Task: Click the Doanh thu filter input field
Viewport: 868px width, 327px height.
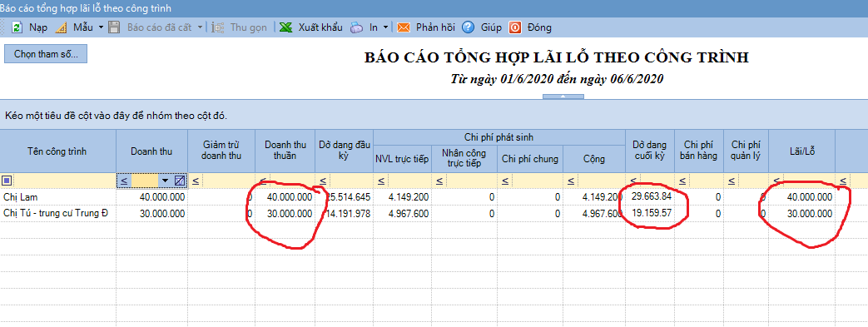Action: pos(144,181)
